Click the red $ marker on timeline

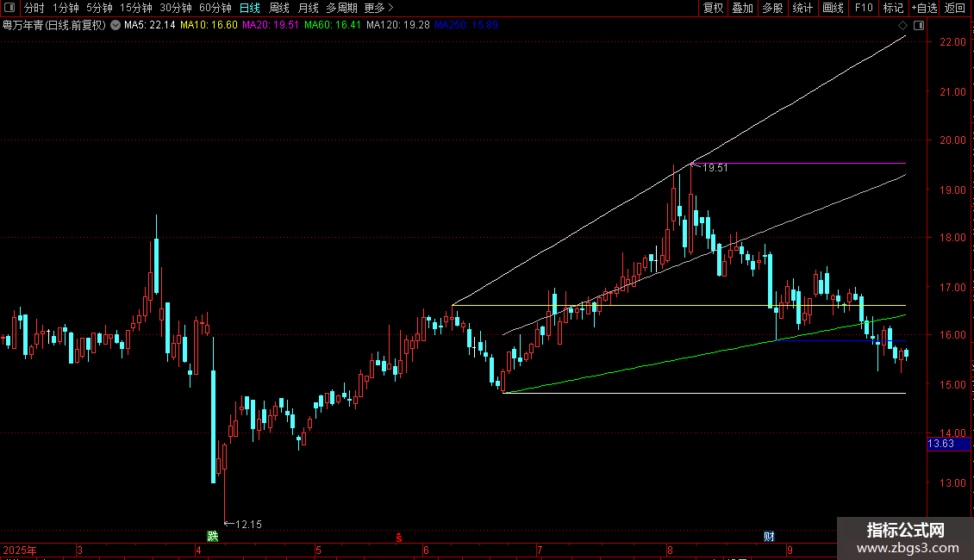[x=399, y=538]
